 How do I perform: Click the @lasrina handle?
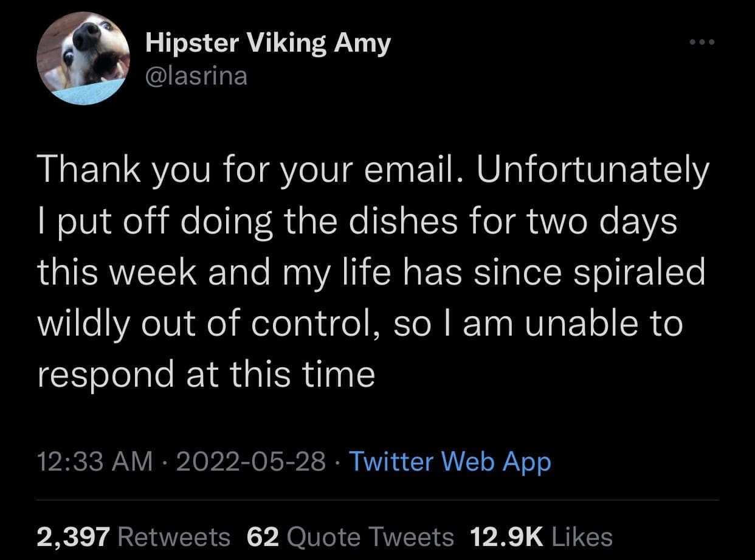(196, 77)
